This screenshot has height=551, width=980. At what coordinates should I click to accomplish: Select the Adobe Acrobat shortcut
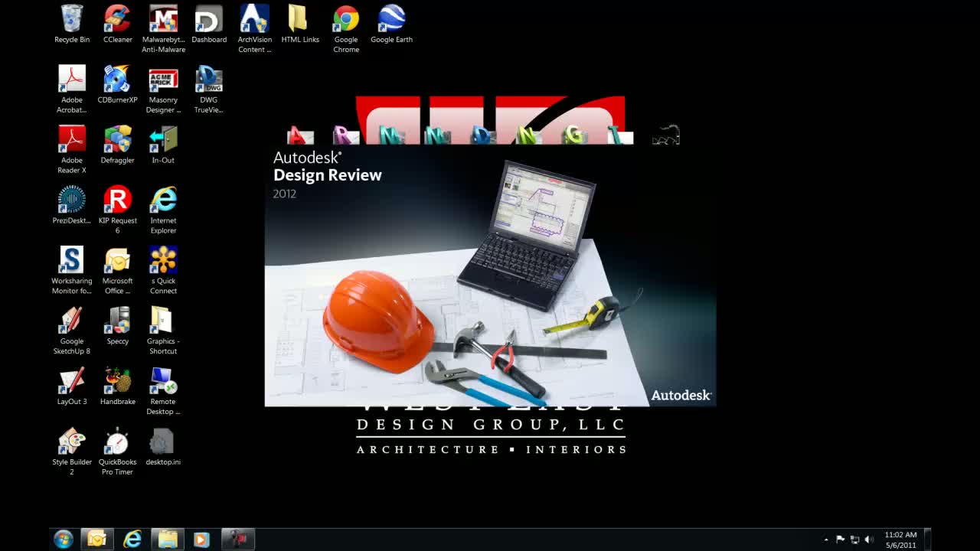72,90
